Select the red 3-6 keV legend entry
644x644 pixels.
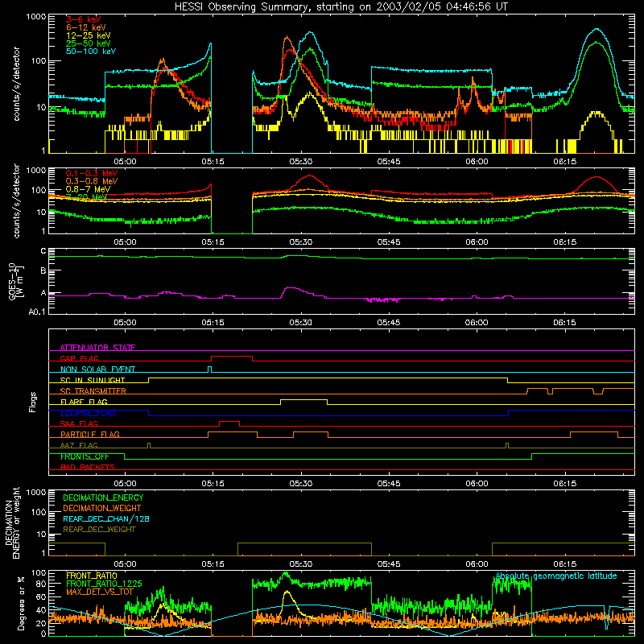83,19
